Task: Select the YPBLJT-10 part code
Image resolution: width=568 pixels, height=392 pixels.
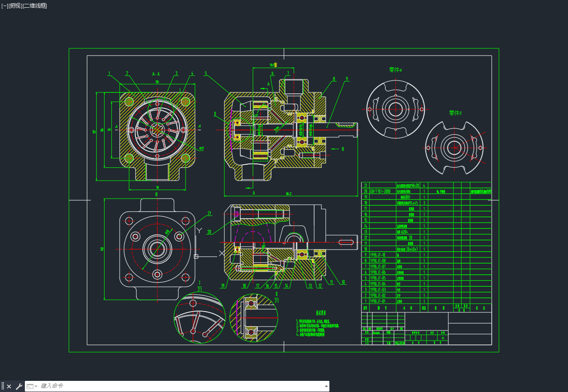Action: pyautogui.click(x=378, y=255)
